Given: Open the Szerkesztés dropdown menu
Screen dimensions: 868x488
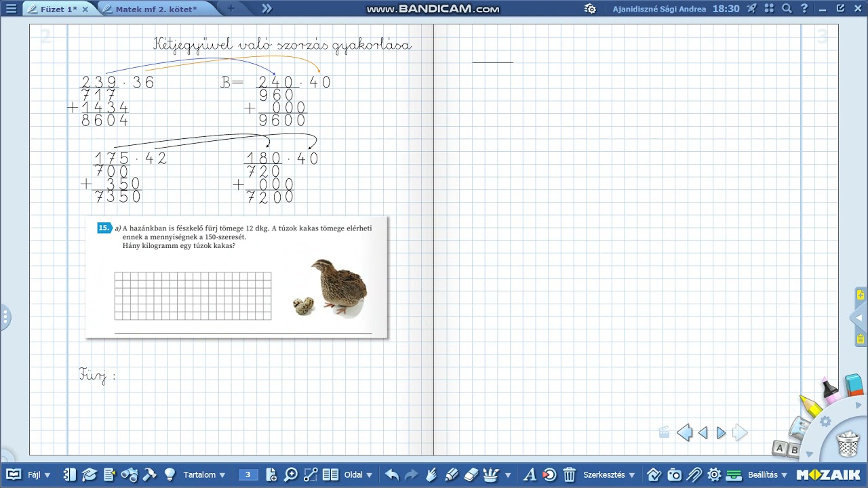Looking at the screenshot, I should pyautogui.click(x=609, y=475).
